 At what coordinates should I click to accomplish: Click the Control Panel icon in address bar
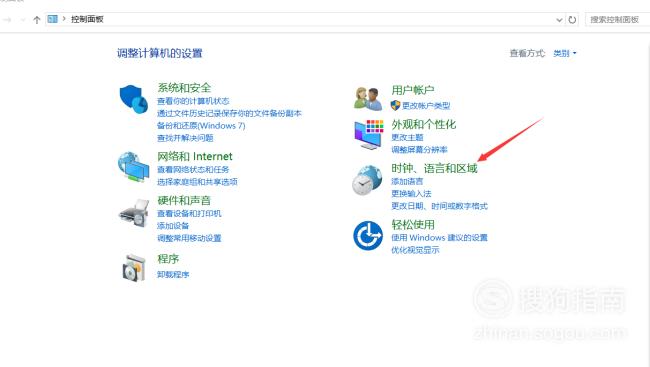(x=52, y=19)
